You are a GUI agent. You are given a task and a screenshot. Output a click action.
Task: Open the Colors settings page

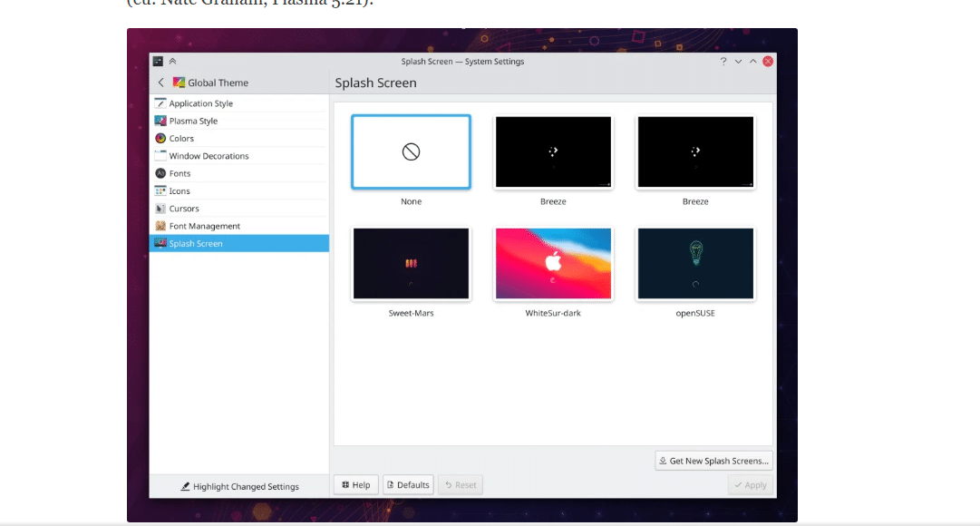(x=239, y=138)
